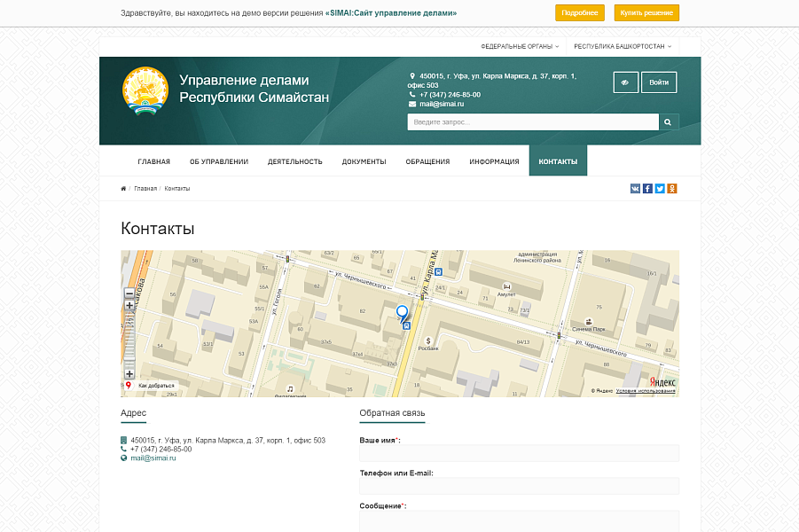Expand the Федеральные органы dropdown
The image size is (799, 532).
(x=520, y=46)
